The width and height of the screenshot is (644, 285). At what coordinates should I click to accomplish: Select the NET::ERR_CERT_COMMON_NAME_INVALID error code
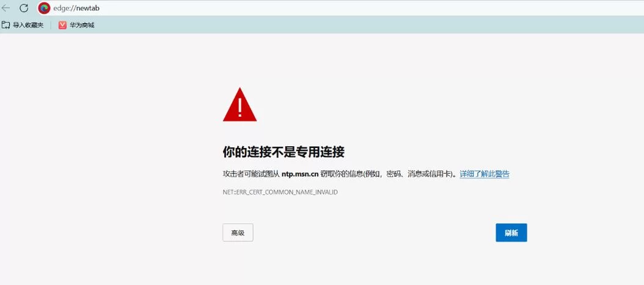point(280,192)
